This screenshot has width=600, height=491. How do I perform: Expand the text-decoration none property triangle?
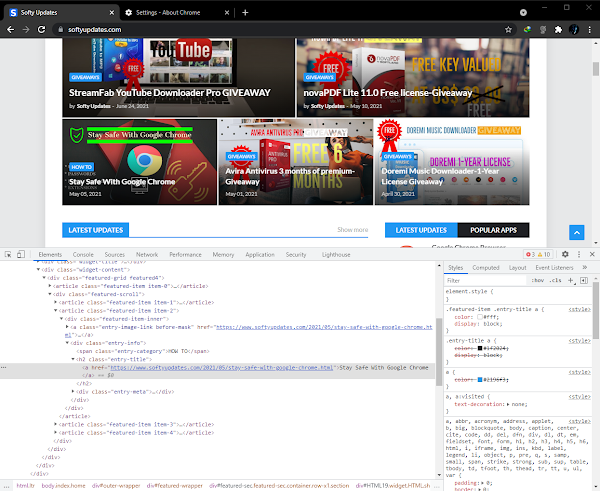[x=508, y=404]
